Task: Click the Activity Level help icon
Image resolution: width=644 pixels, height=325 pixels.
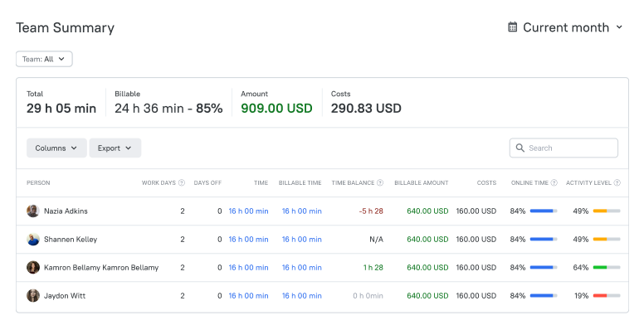Action: tap(617, 183)
